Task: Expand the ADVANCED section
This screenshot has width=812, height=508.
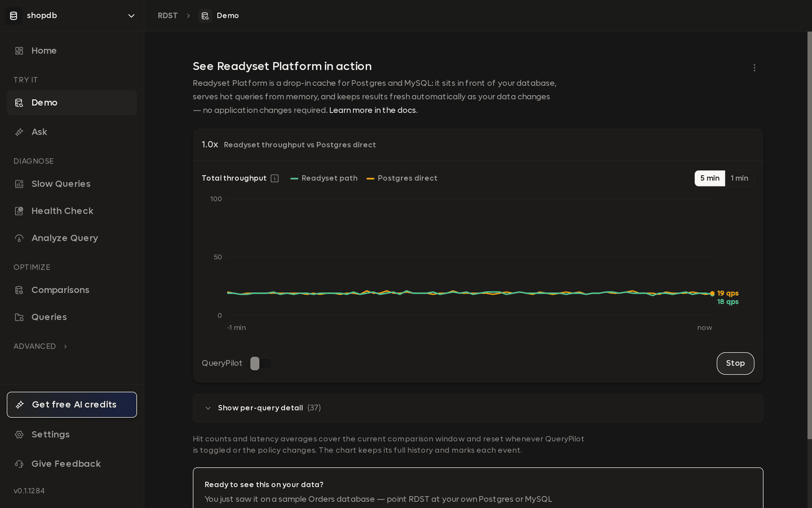Action: click(x=41, y=346)
